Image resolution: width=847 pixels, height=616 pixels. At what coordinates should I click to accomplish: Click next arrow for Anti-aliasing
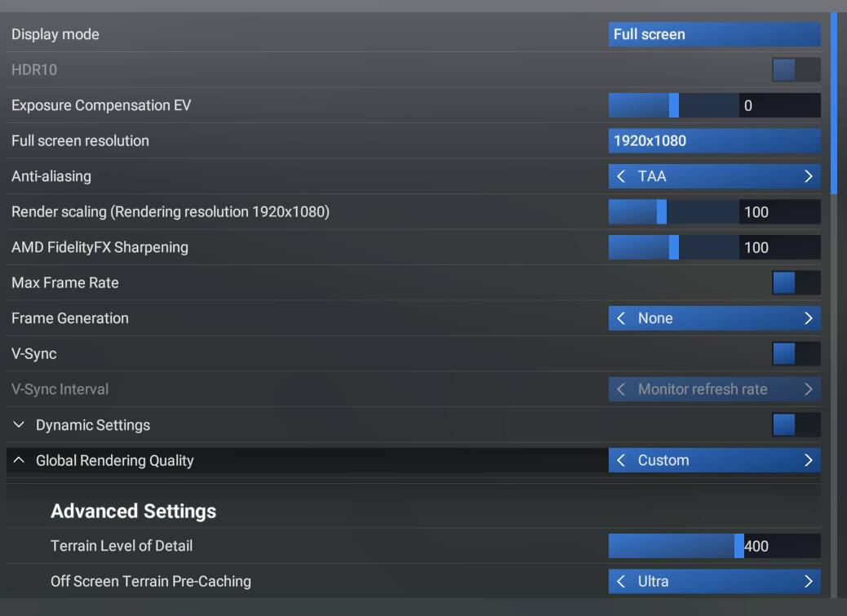point(808,176)
